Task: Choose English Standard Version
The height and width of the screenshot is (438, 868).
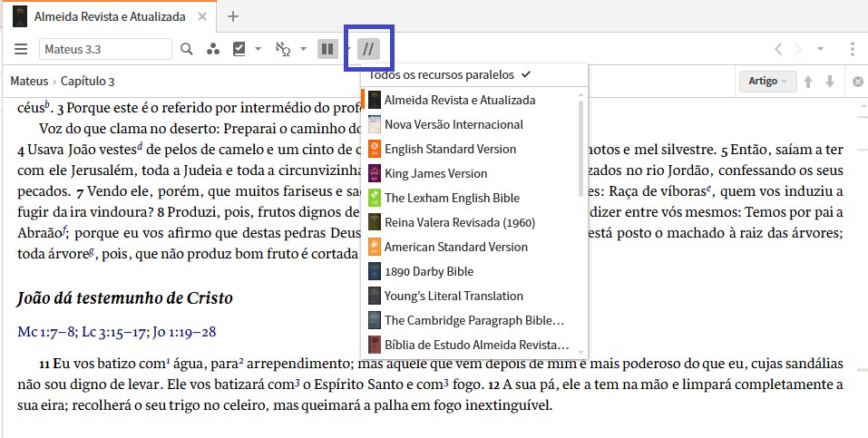Action: [x=470, y=149]
